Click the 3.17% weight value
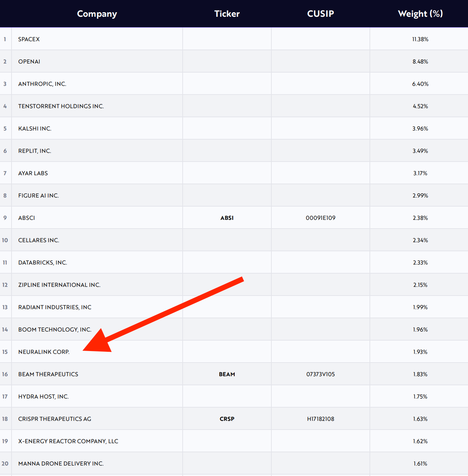The height and width of the screenshot is (476, 468). [x=420, y=173]
